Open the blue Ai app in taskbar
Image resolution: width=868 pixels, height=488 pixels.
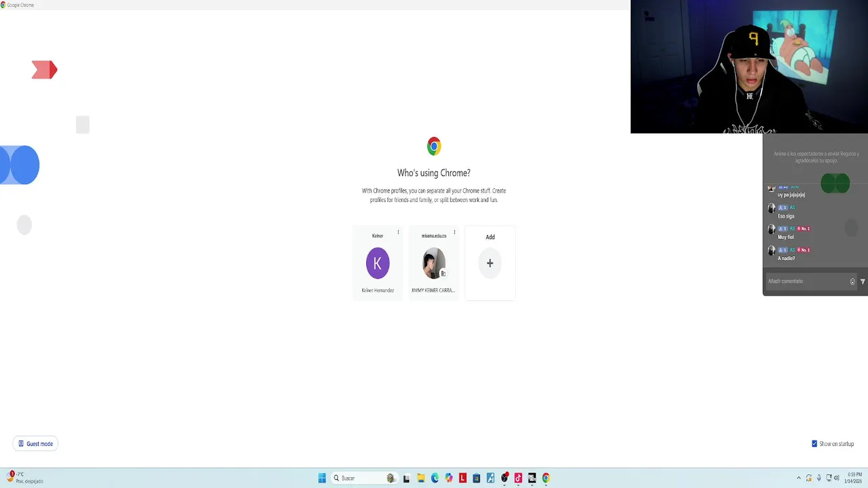490,478
